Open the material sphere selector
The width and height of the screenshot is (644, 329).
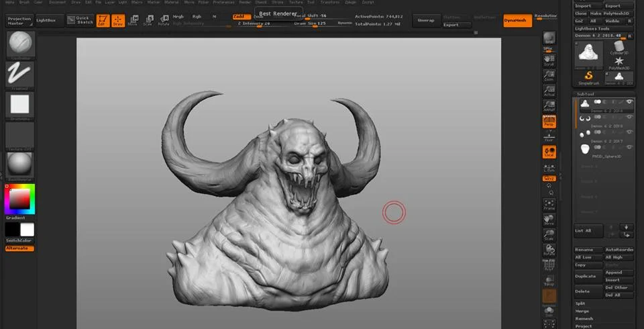[19, 166]
